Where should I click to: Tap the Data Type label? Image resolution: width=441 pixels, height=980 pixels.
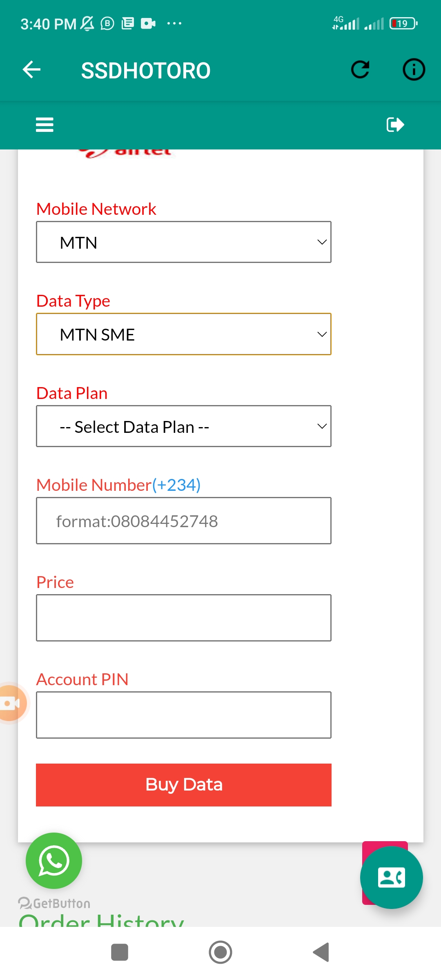click(73, 301)
